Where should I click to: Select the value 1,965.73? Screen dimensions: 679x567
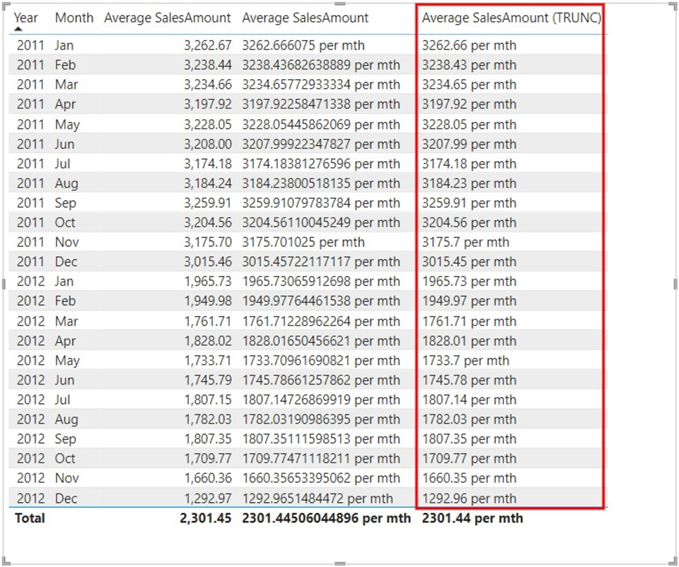(x=207, y=281)
